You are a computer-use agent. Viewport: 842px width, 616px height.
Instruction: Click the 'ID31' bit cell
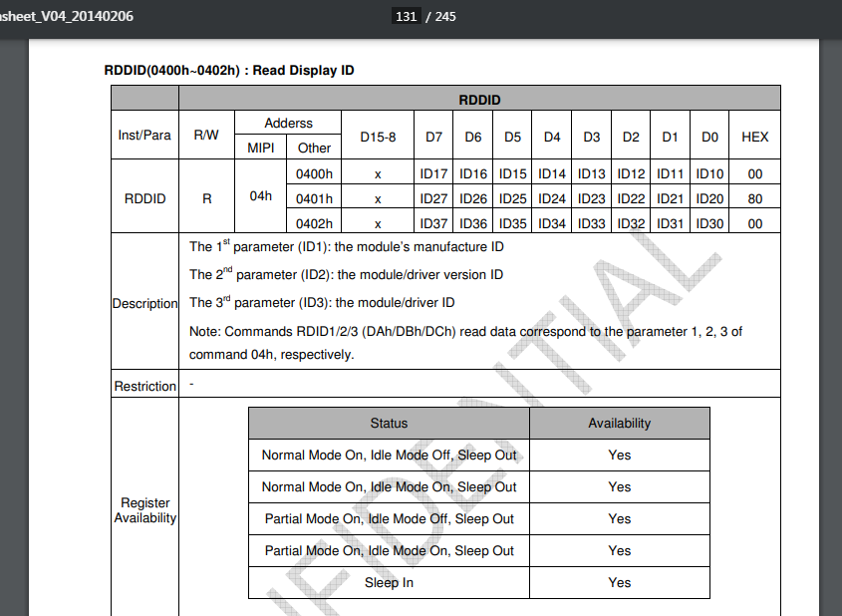click(x=671, y=223)
